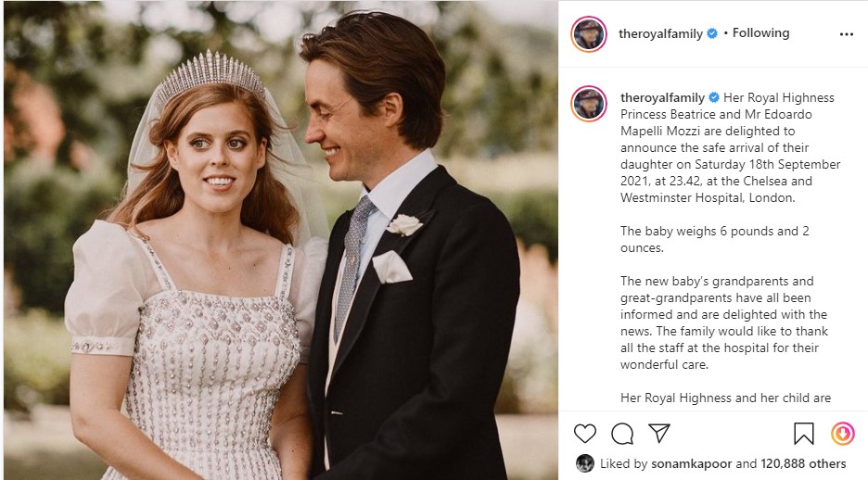View the 120,888 others who liked
Screen dimensions: 868x480
[803, 463]
